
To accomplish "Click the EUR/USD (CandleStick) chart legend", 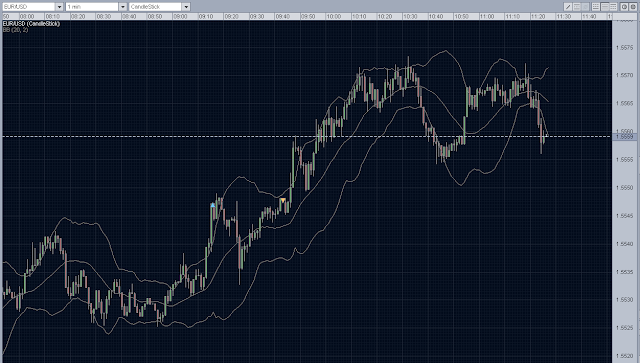I will coord(31,24).
